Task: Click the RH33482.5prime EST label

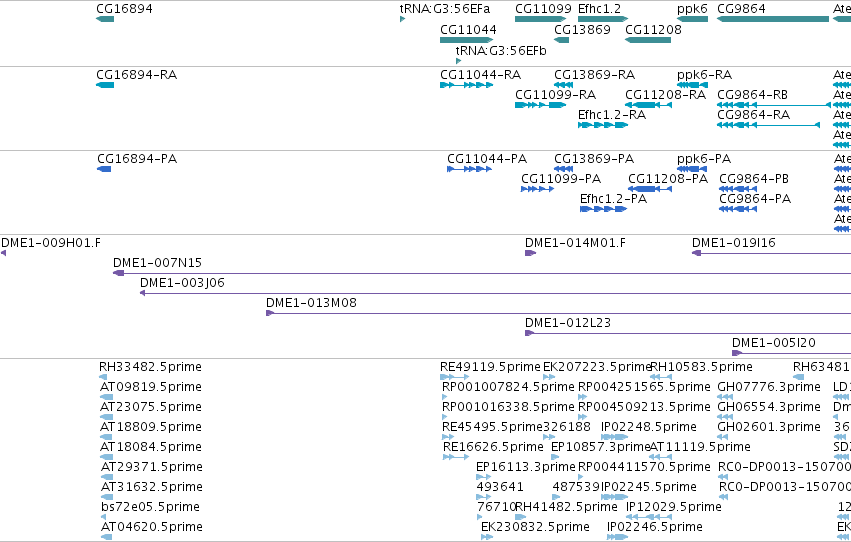Action: pyautogui.click(x=150, y=367)
